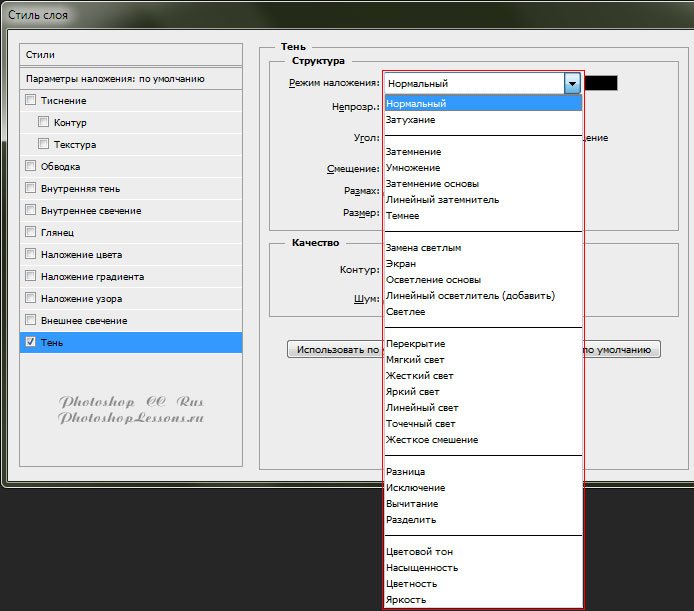Screen dimensions: 694x611
Task: Enable the Обводка effect checkbox
Action: point(31,166)
